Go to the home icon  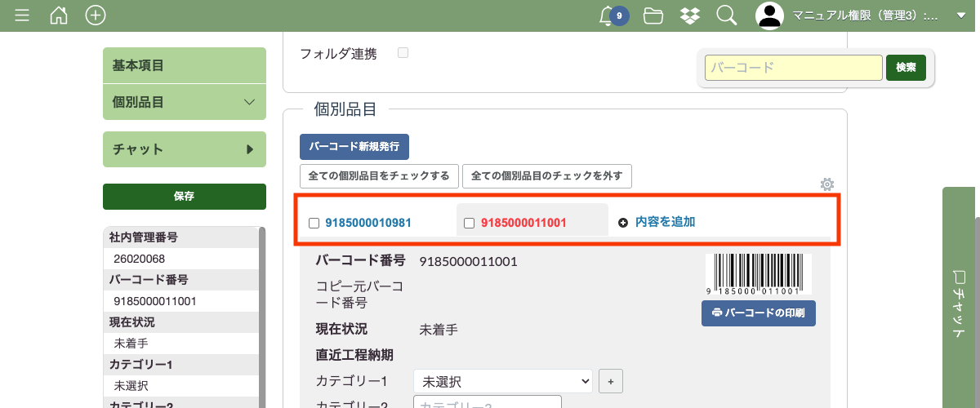coord(59,16)
